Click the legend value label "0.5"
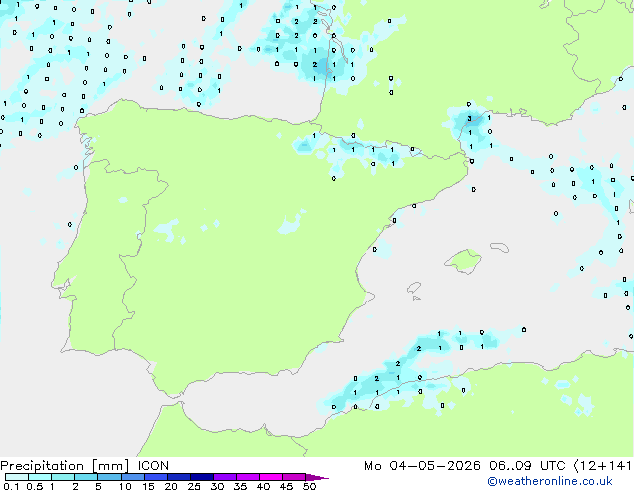This screenshot has height=490, width=634. click(x=34, y=486)
